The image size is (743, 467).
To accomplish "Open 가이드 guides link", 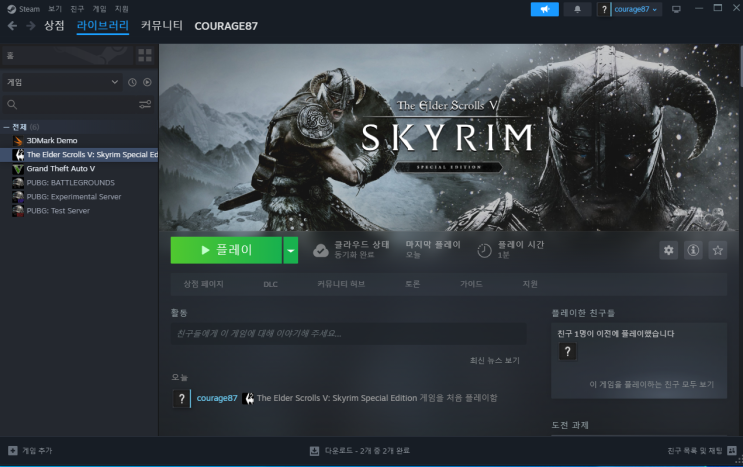I will click(x=471, y=284).
